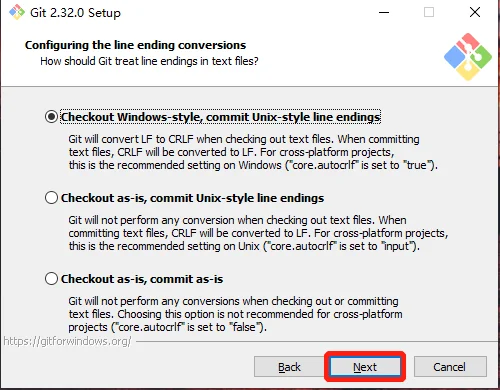Click the dotted-outline 'Checkout Windows-style' label text
The width and height of the screenshot is (500, 390).
[220, 117]
